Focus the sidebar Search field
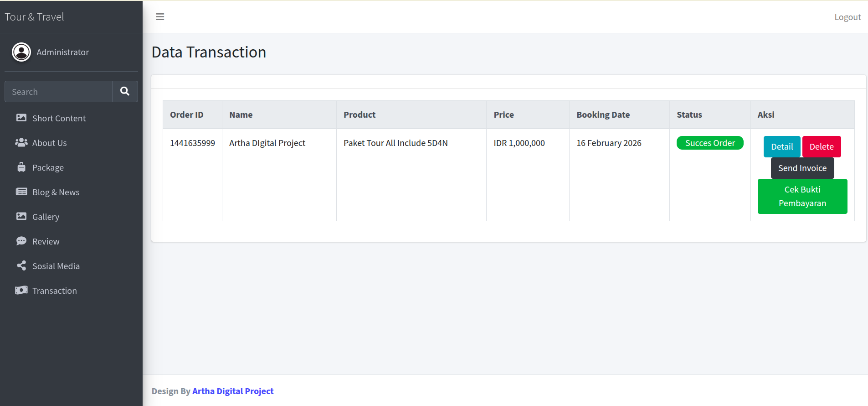Screen dimensions: 868x406 (58, 92)
